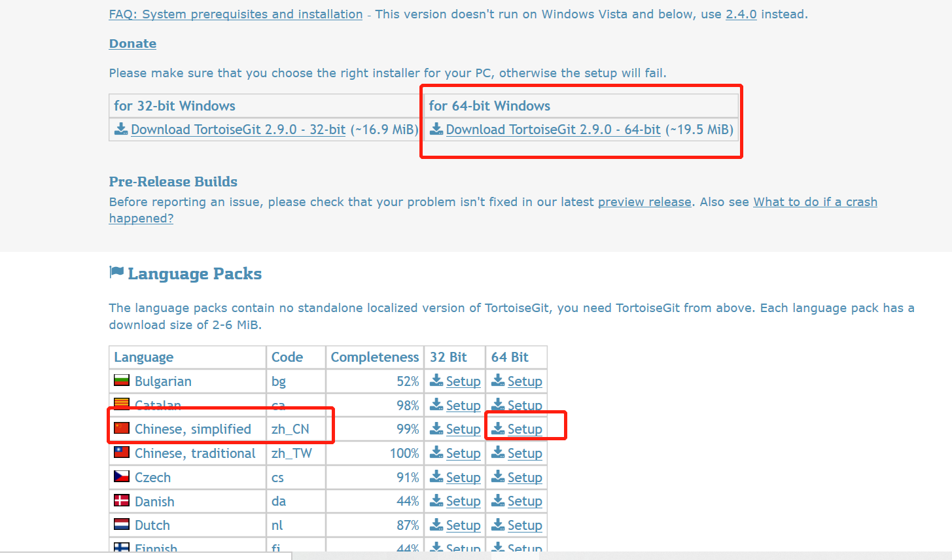The height and width of the screenshot is (560, 952).
Task: Click Dutch 64 Bit Setup link
Action: (525, 525)
